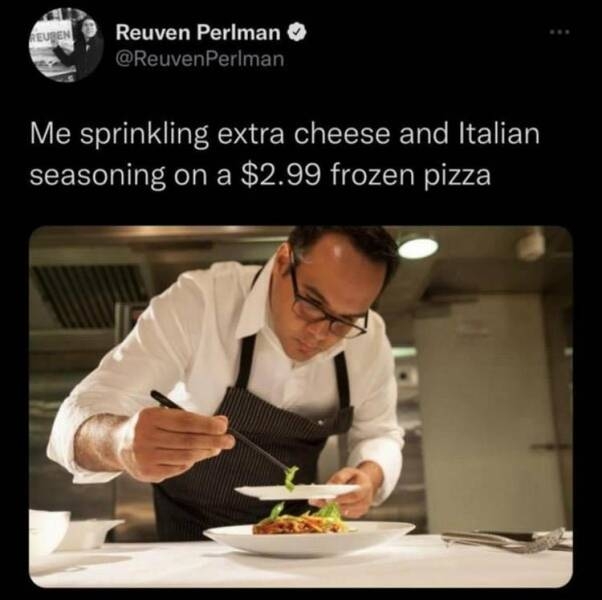Screen dimensions: 602x600
Task: Click the $2.99 price in the tweet
Action: [280, 175]
